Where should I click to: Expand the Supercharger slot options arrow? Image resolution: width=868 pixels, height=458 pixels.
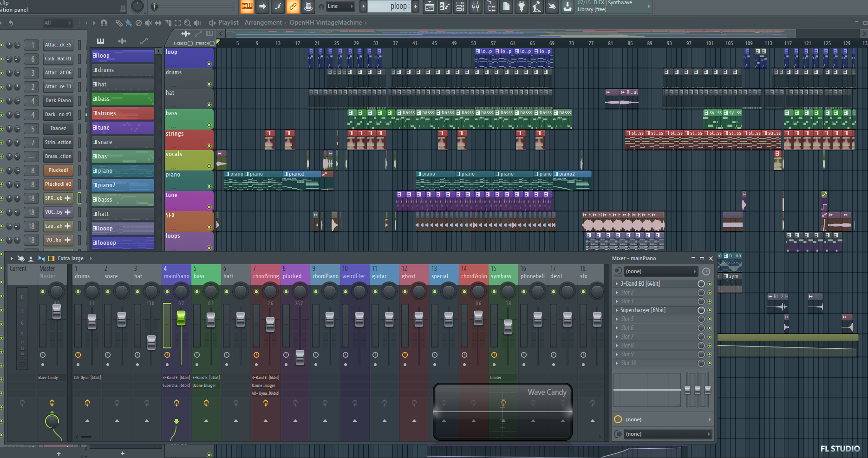[x=617, y=310]
